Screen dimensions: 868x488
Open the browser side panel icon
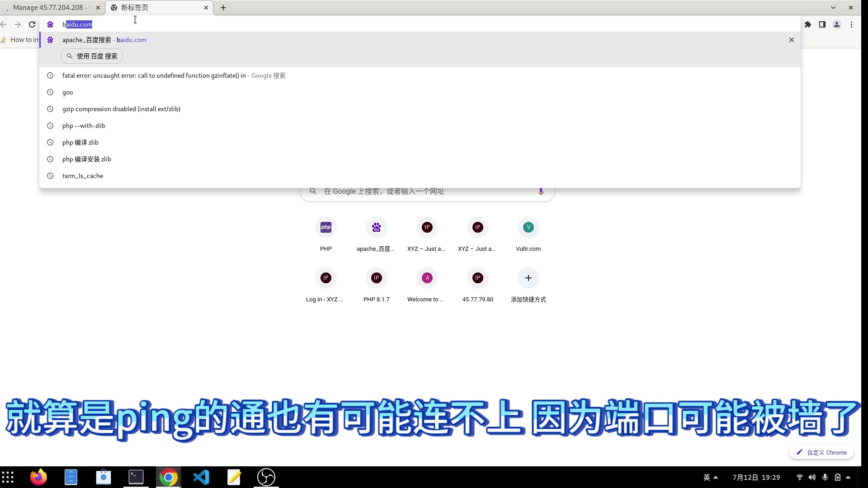[x=822, y=24]
